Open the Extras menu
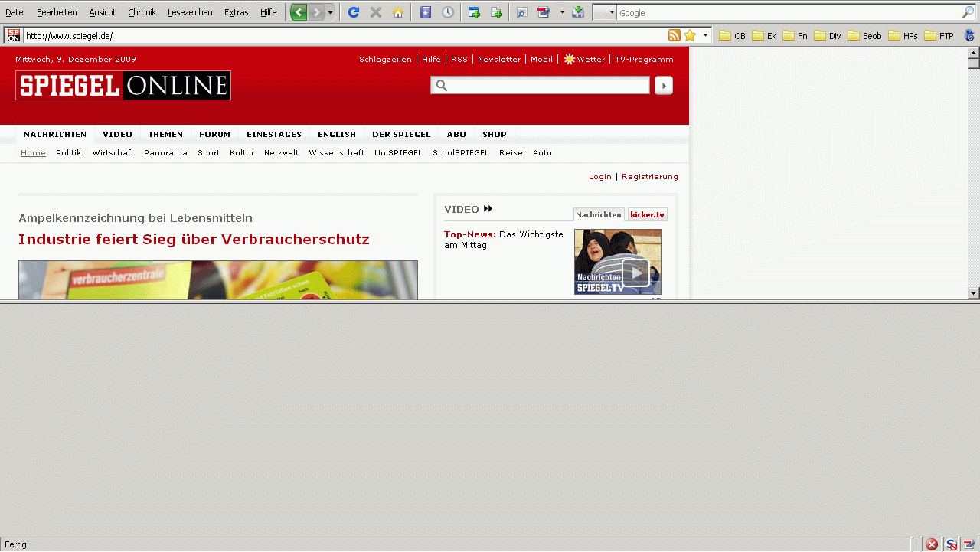 tap(237, 12)
